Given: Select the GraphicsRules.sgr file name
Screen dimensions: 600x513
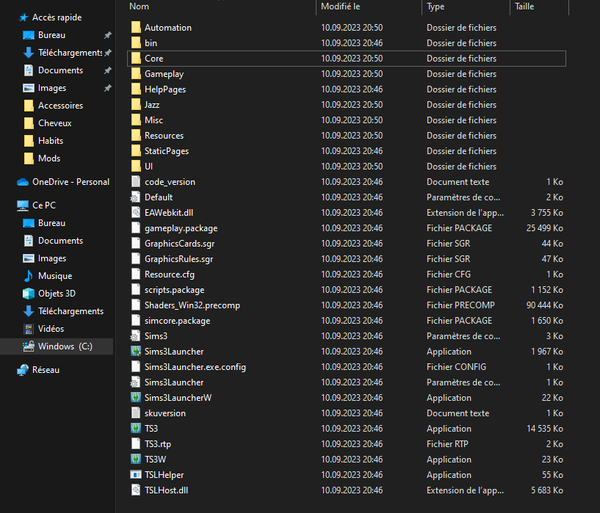Looking at the screenshot, I should [179, 259].
